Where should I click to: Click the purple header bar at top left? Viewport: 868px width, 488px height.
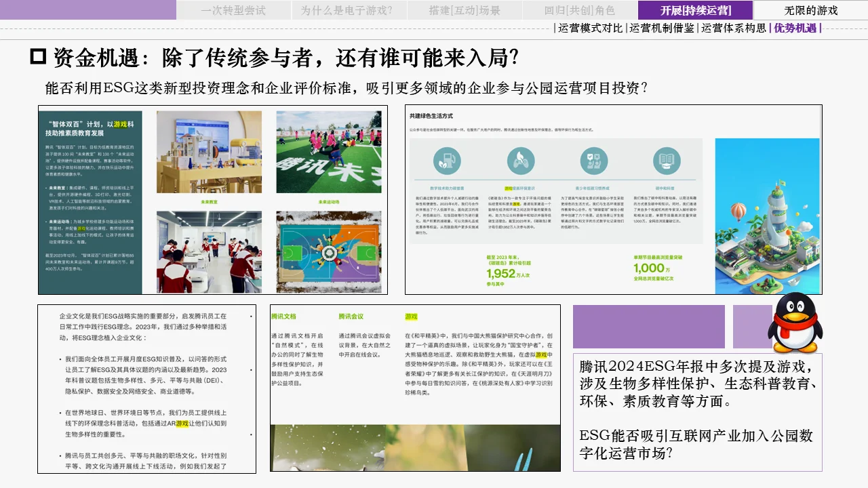click(88, 10)
